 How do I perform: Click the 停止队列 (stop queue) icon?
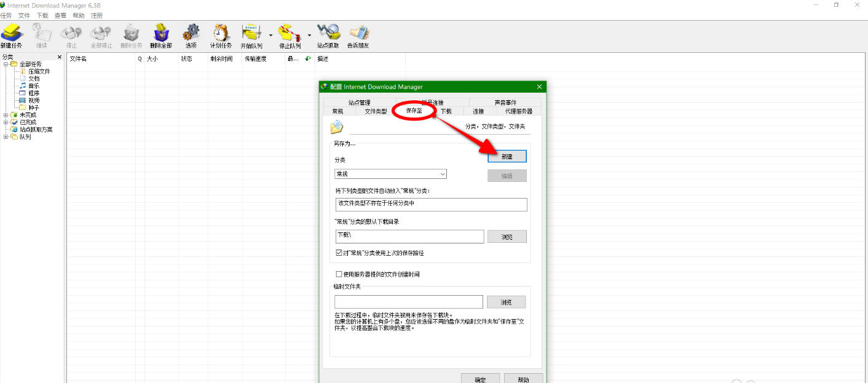[x=290, y=36]
